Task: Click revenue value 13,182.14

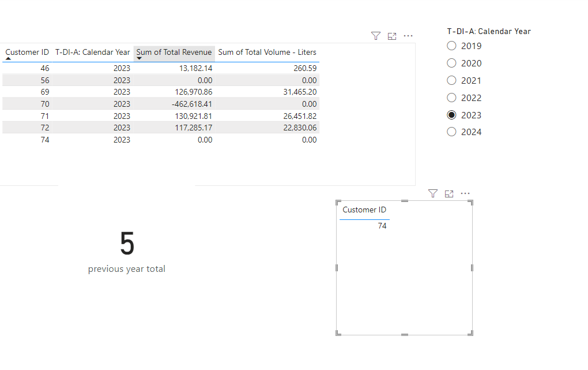Action: coord(196,68)
